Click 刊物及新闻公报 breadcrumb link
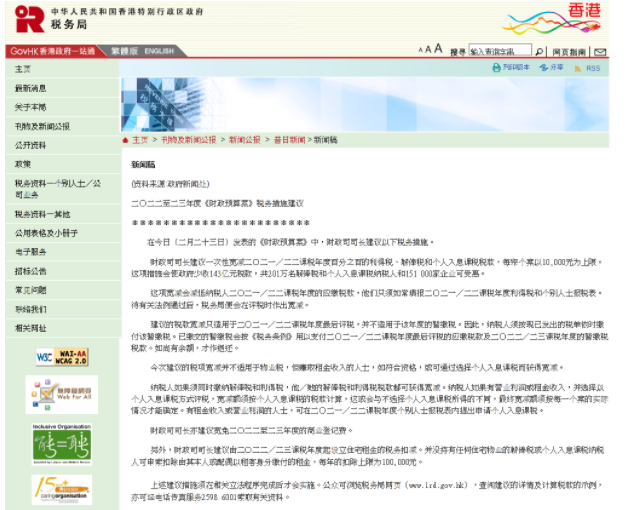The height and width of the screenshot is (510, 629). pyautogui.click(x=189, y=140)
